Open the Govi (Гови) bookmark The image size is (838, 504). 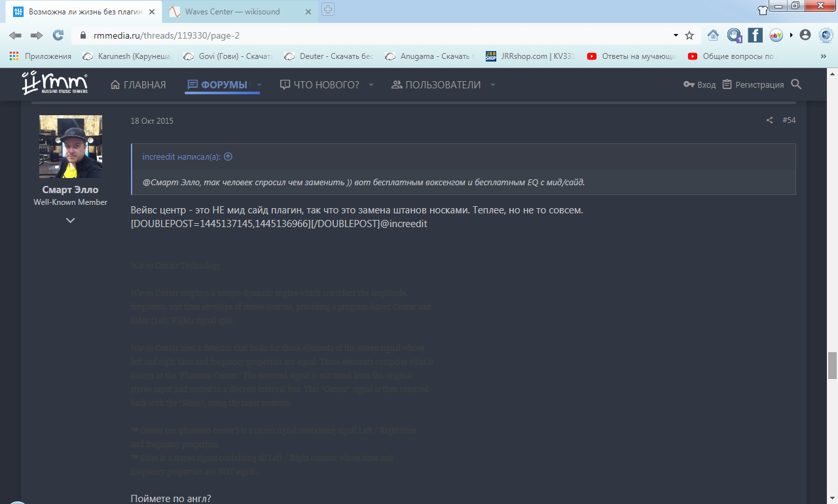[228, 56]
